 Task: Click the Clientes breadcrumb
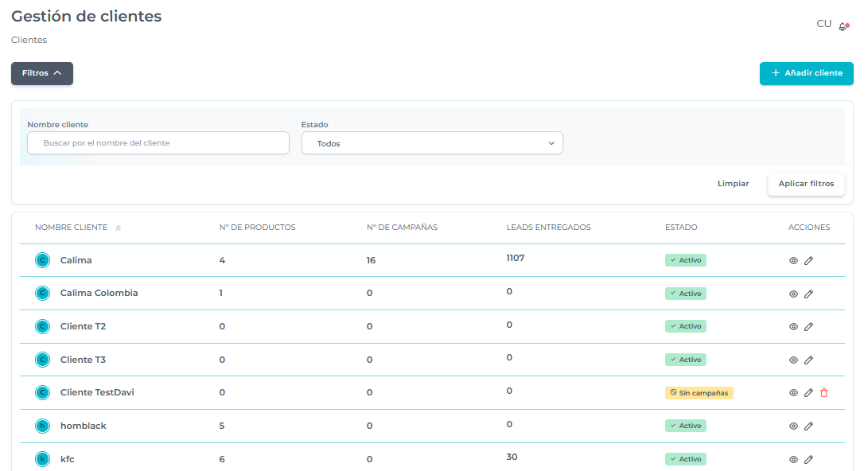point(29,40)
